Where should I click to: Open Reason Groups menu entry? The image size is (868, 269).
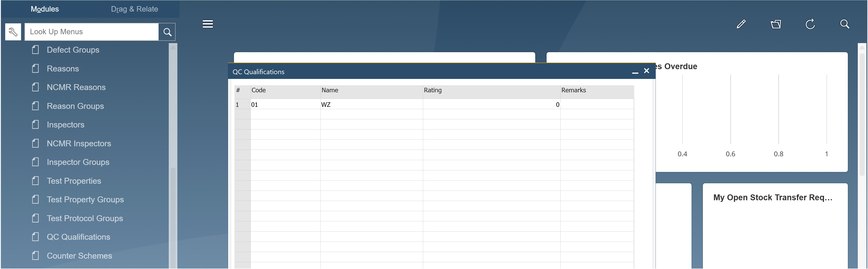[x=75, y=106]
